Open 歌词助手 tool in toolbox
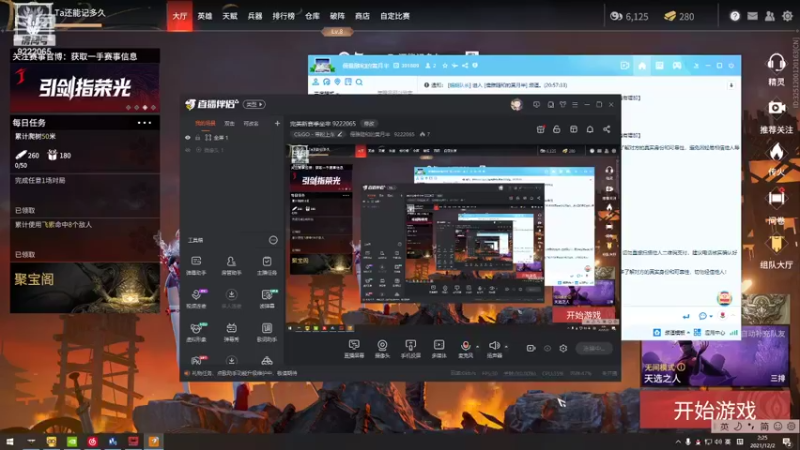Screen dimensions: 800x450 pyautogui.click(x=266, y=332)
